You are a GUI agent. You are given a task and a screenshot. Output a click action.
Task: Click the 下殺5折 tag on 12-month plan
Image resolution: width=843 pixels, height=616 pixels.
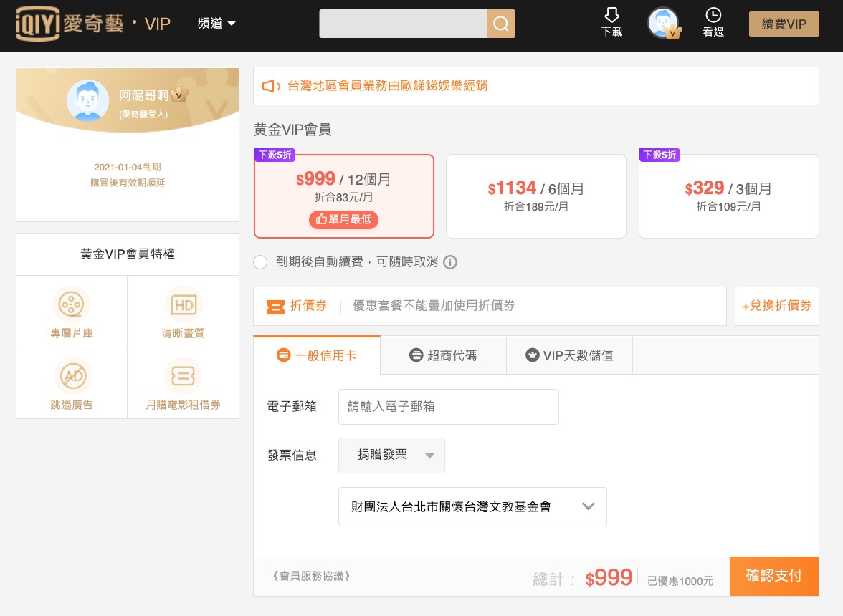pyautogui.click(x=275, y=155)
